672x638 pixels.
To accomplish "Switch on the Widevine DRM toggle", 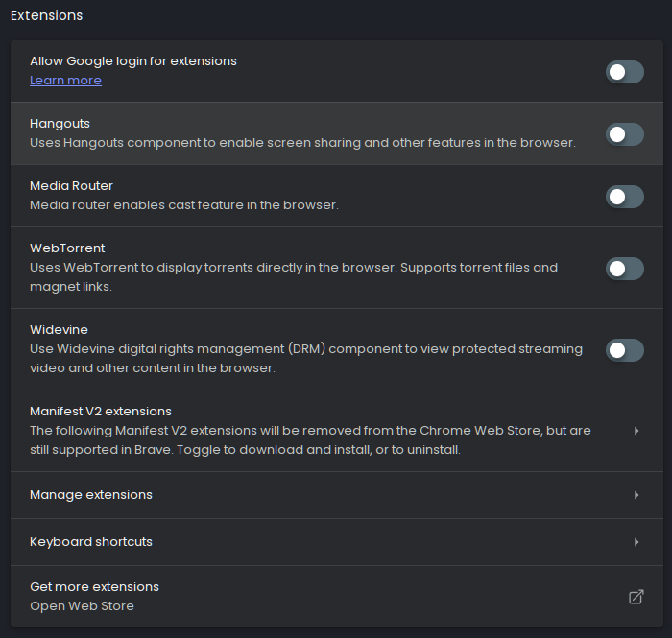I will click(624, 350).
